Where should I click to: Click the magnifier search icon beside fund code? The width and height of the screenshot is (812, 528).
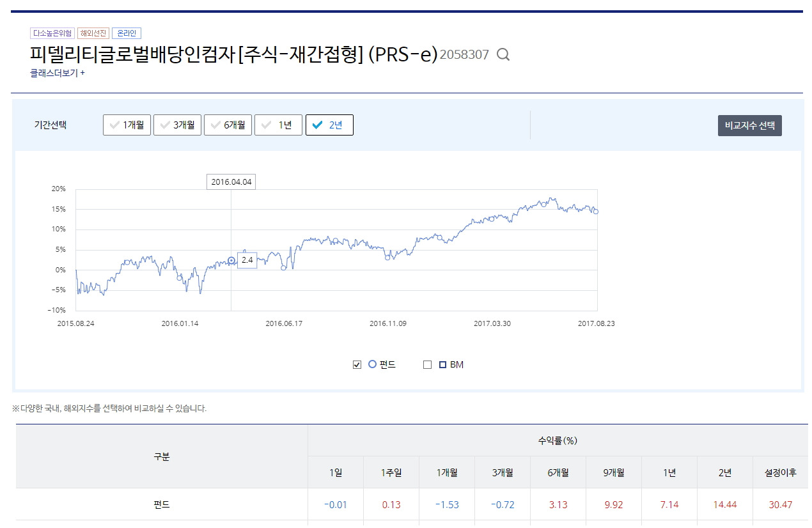(x=503, y=55)
